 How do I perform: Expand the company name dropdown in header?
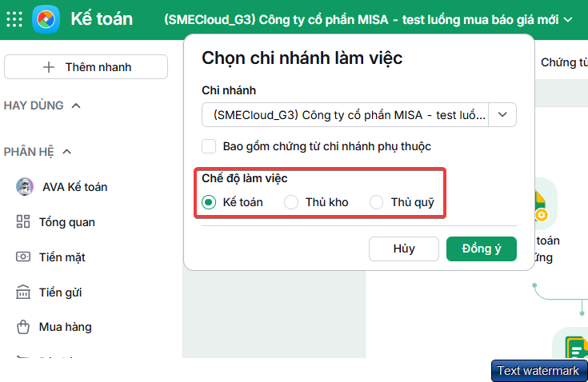point(569,19)
